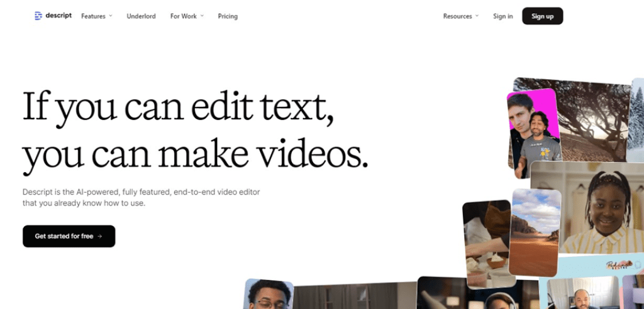Screen dimensions: 644x309
Task: Open the For Work dropdown
Action: [187, 16]
